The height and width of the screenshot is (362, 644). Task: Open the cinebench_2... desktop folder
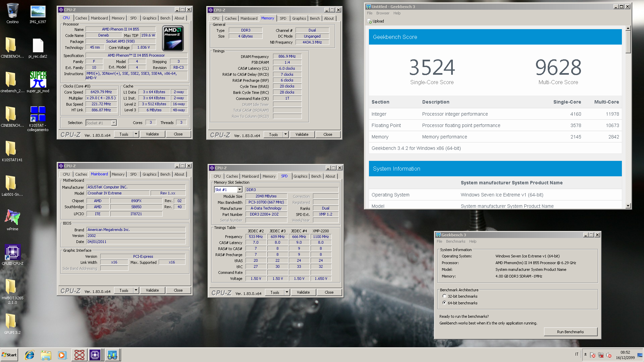(12, 82)
